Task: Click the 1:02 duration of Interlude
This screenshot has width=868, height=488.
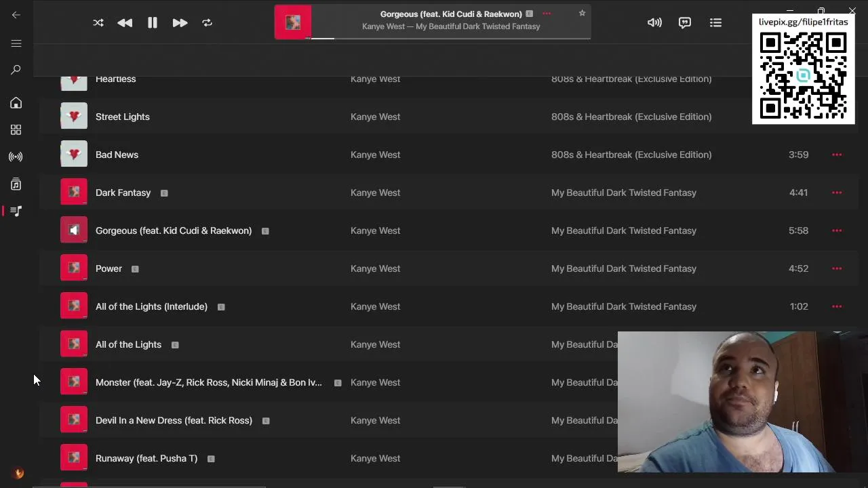Action: (799, 306)
